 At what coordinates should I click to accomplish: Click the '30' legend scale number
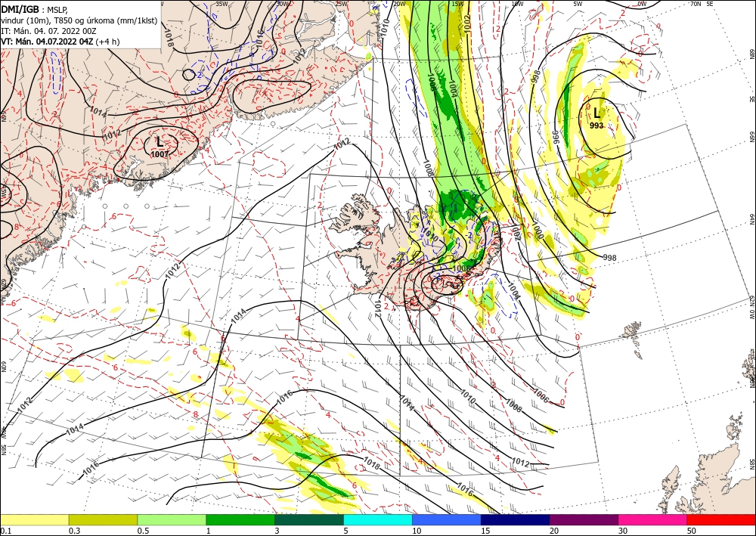623,531
